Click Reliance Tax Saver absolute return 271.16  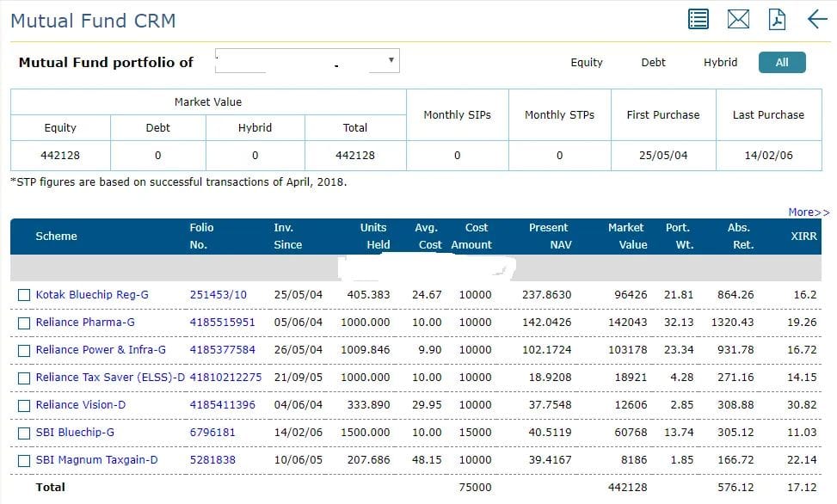coord(735,378)
